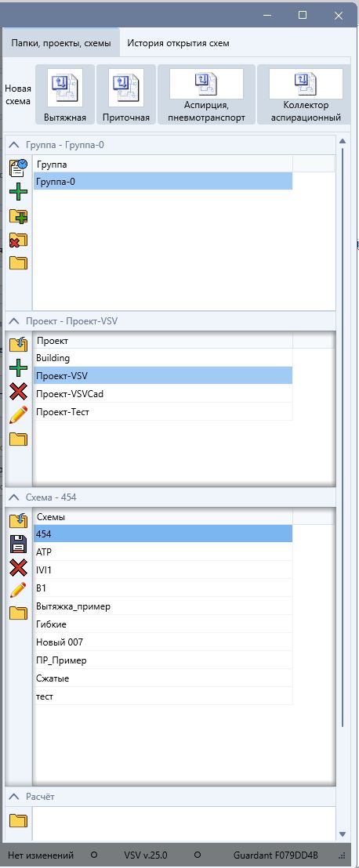This screenshot has width=359, height=868.
Task: Click the folder icon in Расчёт section
Action: 18,820
